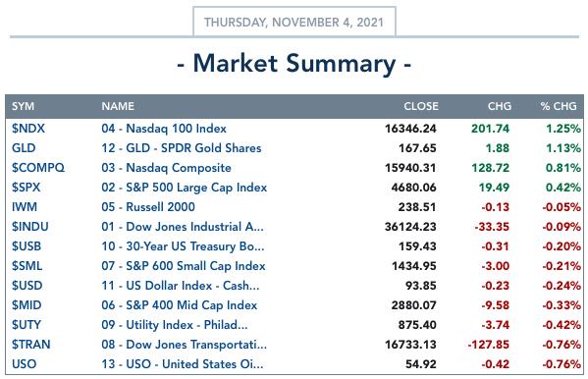Viewport: 588px width, 379px height.
Task: Select the US Dollar Index name link
Action: pyautogui.click(x=181, y=285)
